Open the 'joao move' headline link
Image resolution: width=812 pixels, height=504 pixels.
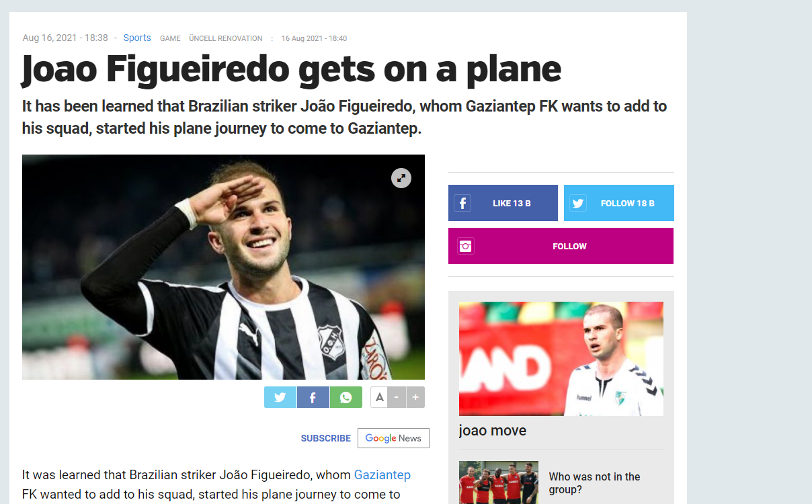(x=493, y=431)
